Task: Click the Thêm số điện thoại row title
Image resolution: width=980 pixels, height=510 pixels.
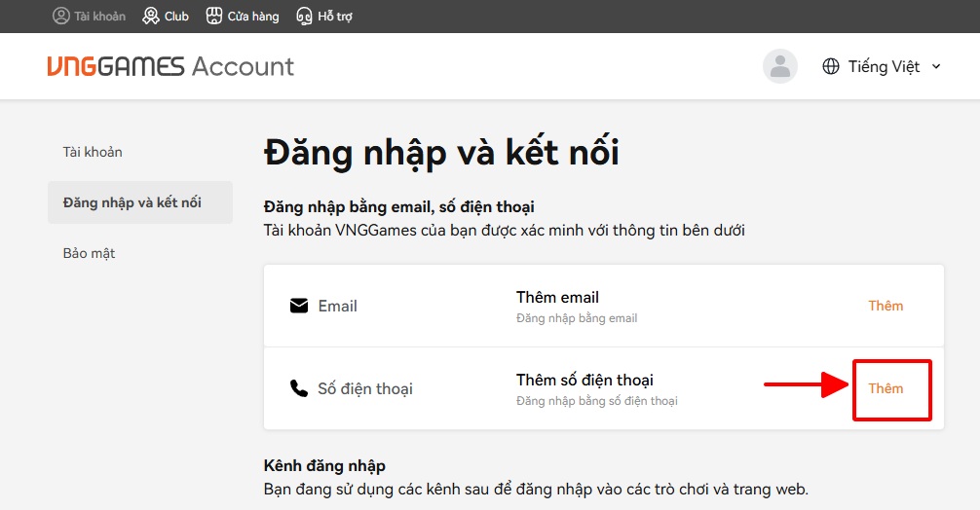Action: coord(584,380)
